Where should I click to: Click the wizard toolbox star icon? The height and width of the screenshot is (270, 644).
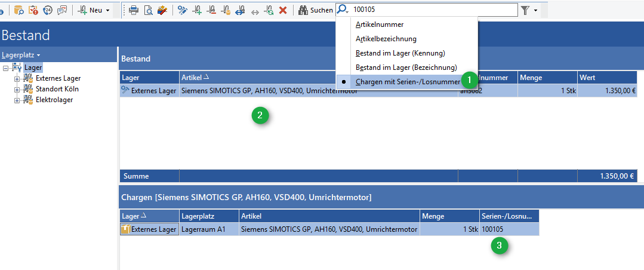click(x=162, y=10)
